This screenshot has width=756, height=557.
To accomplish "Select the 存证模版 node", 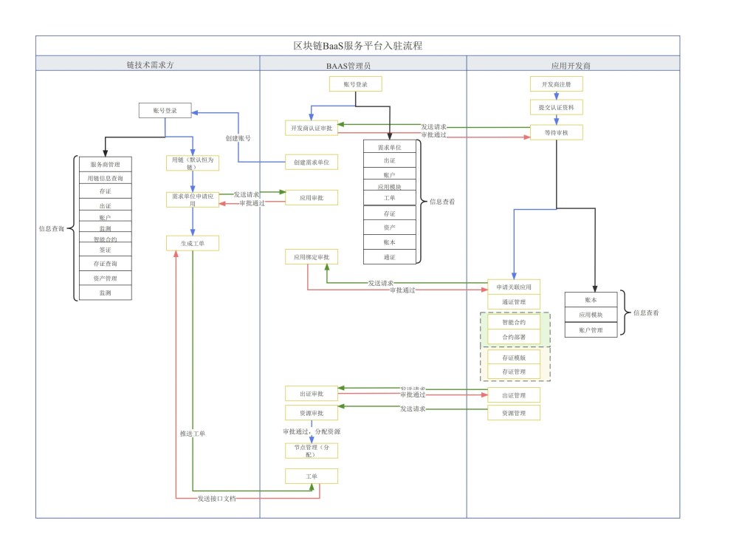I will pos(514,358).
